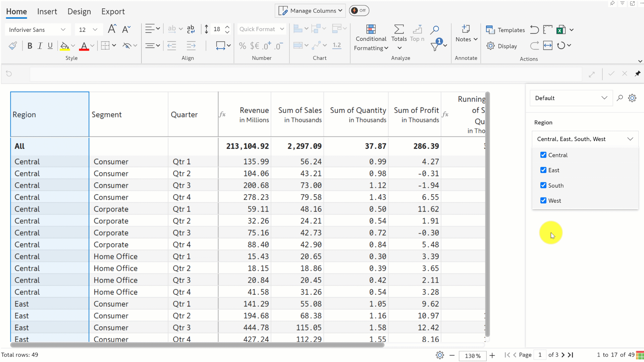Click the filter funnel icon
This screenshot has height=362, width=644.
435,46
